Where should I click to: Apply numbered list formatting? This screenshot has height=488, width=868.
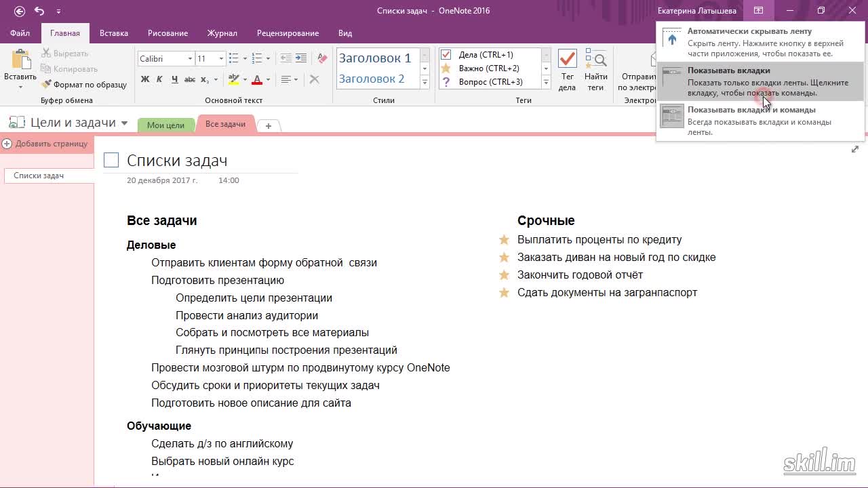(257, 59)
